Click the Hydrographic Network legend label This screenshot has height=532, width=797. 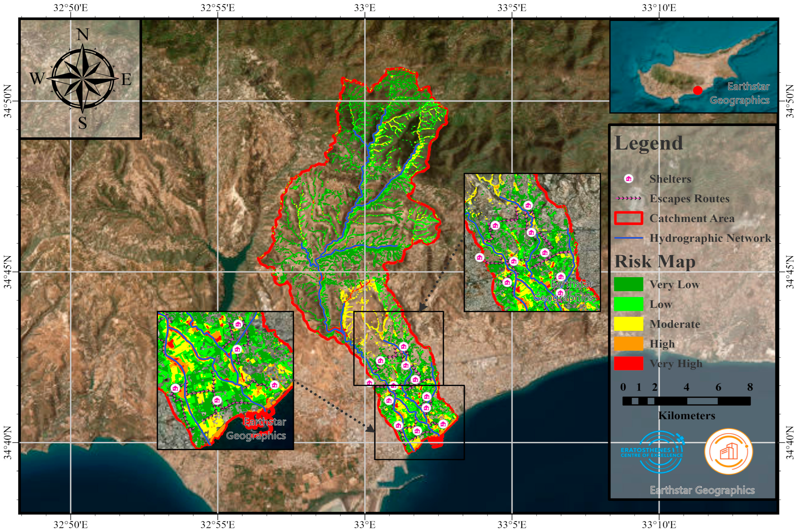(710, 238)
